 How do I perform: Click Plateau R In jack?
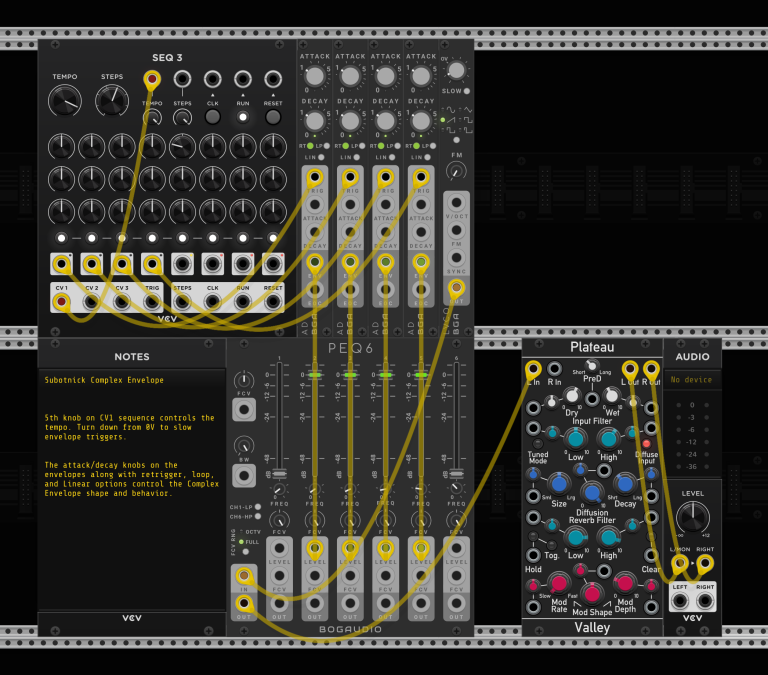tap(554, 368)
